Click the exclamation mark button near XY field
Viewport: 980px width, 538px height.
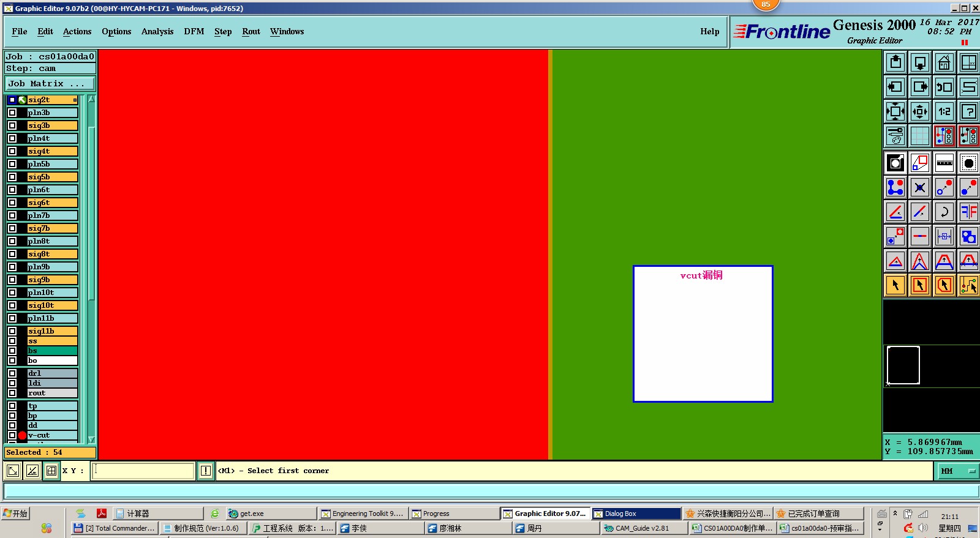click(x=206, y=471)
